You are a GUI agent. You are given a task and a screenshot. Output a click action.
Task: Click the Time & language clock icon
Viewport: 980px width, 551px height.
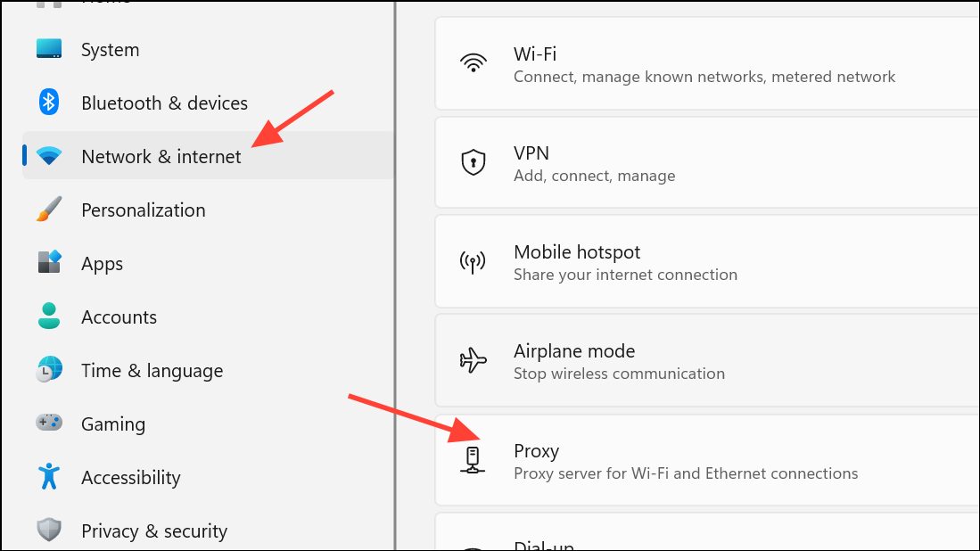[x=47, y=370]
